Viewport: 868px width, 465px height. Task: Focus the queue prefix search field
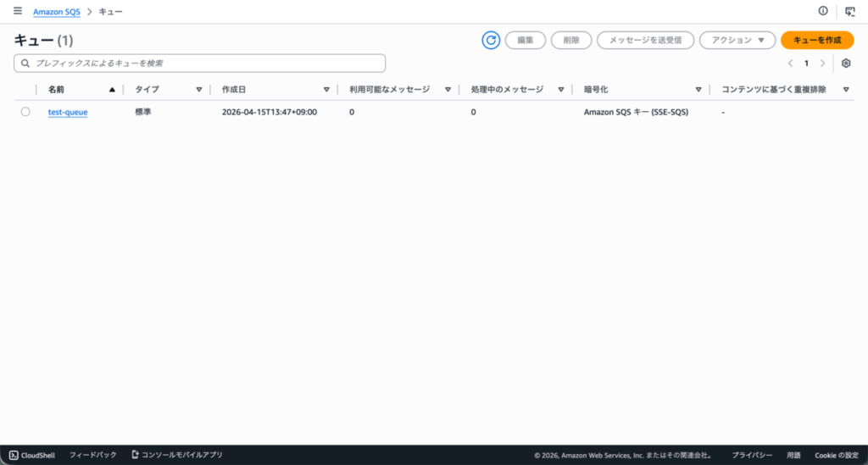pyautogui.click(x=200, y=64)
